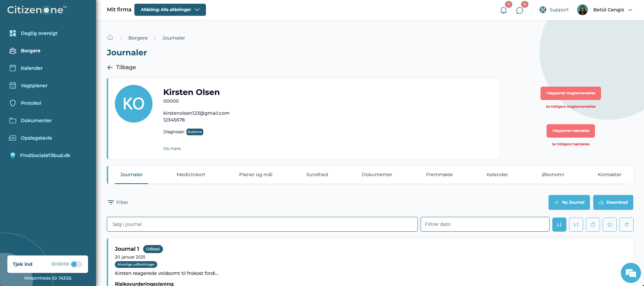Open the messages speech bubble icon
Image resolution: width=644 pixels, height=286 pixels.
click(x=519, y=10)
